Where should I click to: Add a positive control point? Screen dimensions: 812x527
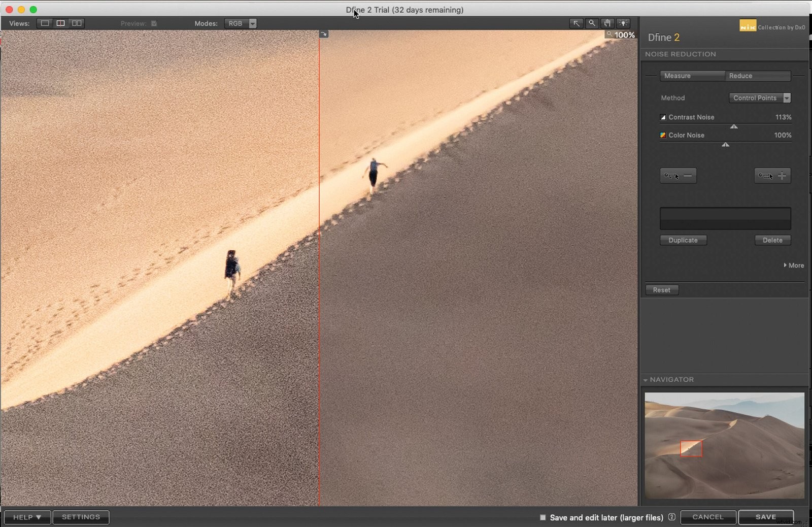(x=772, y=176)
